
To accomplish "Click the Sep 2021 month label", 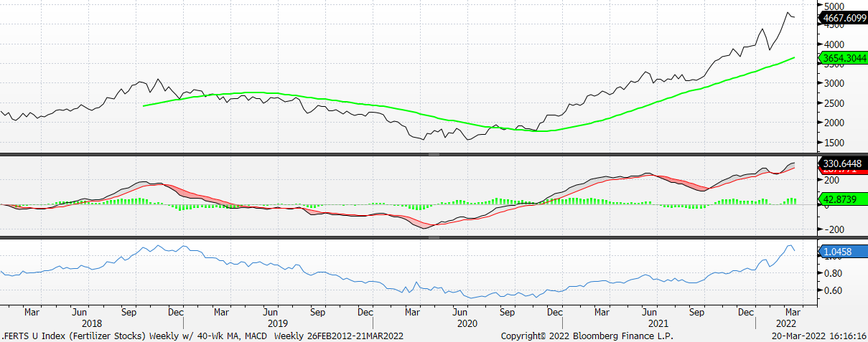I will [x=696, y=313].
